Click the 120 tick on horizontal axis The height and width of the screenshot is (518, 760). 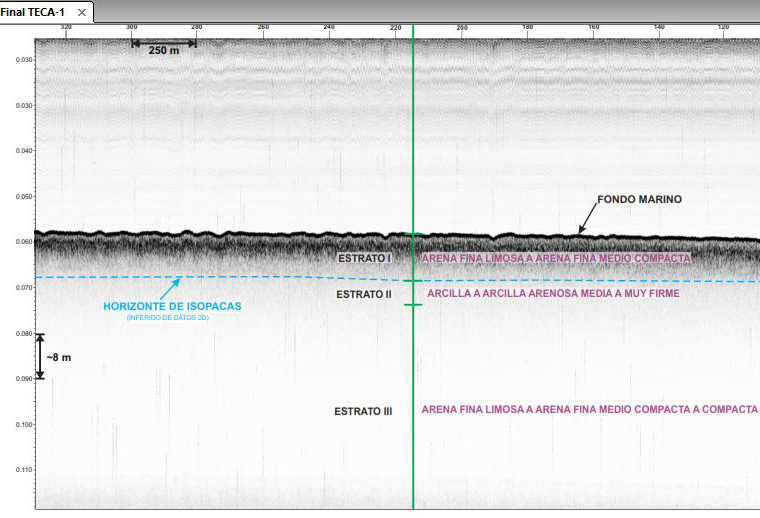724,27
